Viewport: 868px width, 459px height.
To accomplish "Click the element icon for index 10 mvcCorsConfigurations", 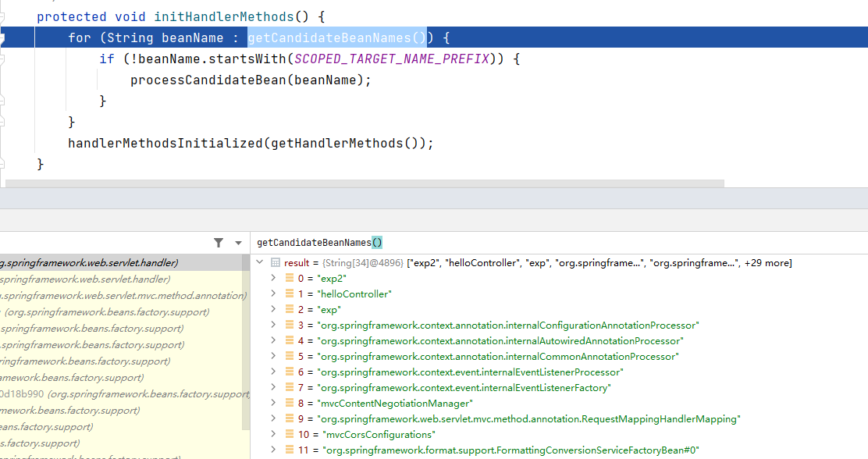I will 289,435.
